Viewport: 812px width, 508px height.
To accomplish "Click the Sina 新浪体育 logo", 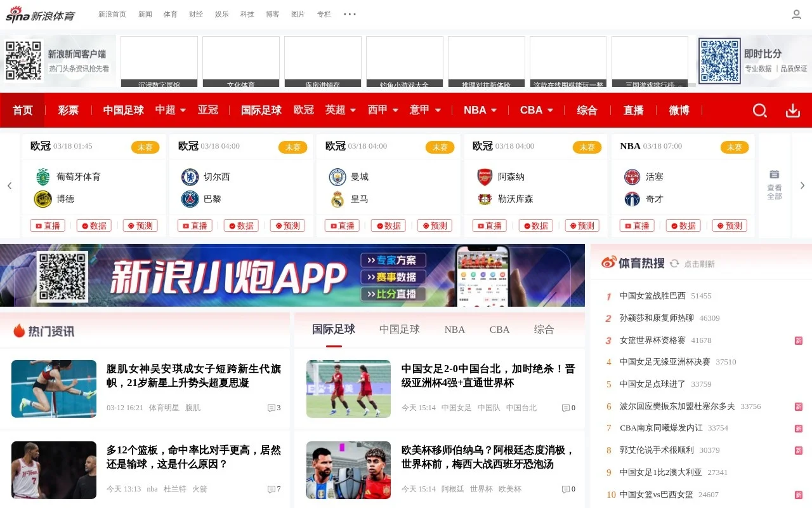I will tap(40, 14).
